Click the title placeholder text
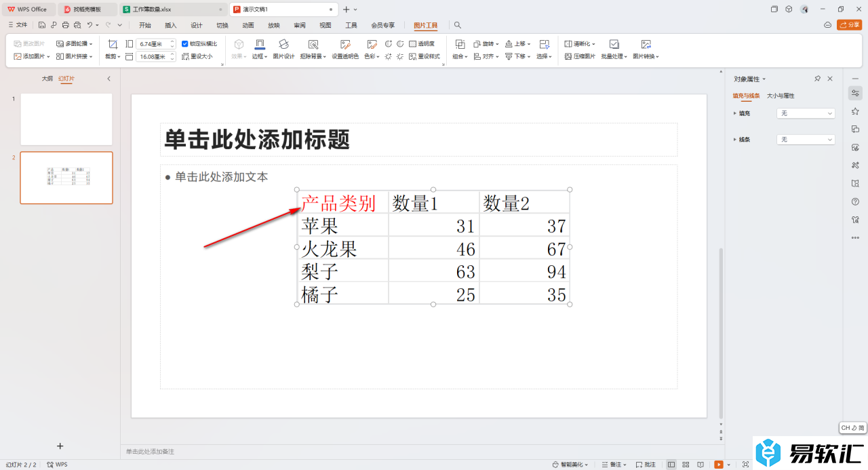Image resolution: width=868 pixels, height=470 pixels. (x=257, y=140)
